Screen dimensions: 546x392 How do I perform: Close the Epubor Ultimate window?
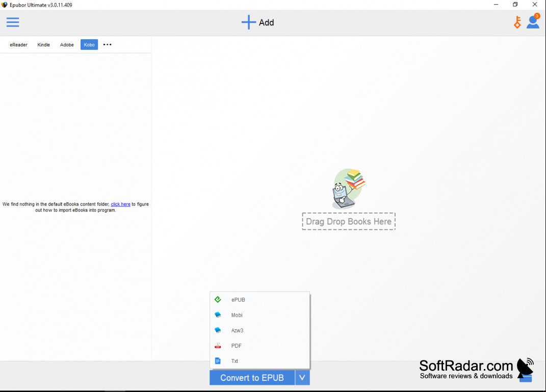click(535, 5)
